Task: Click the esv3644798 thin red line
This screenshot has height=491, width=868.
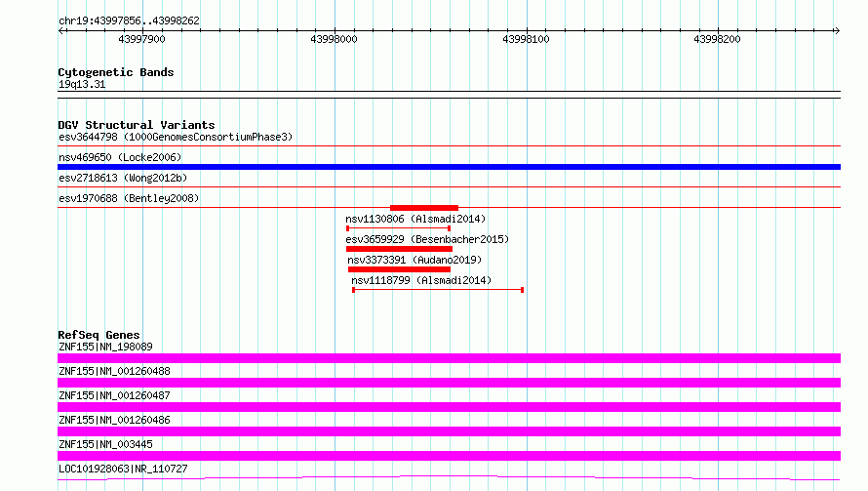Action: point(449,146)
